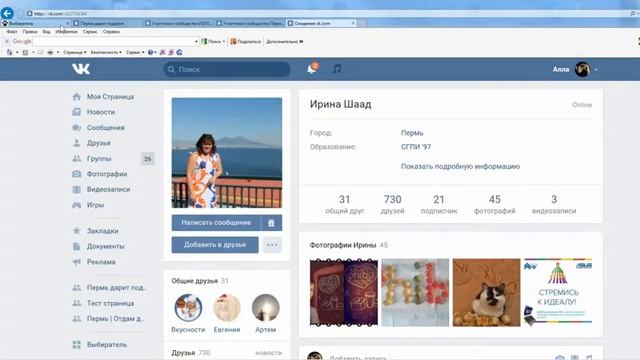Open the Группы counter badge 26
This screenshot has width=640, height=360.
[148, 159]
